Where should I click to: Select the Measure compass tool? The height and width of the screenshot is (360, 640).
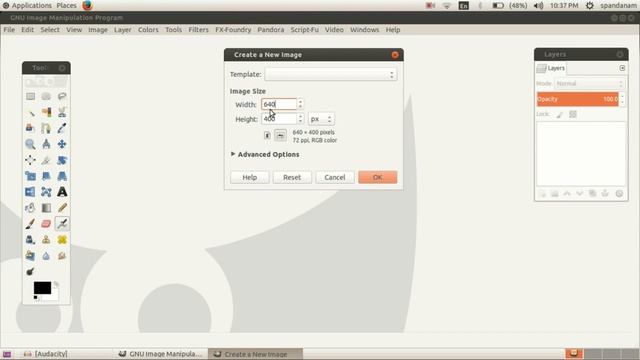click(46, 144)
